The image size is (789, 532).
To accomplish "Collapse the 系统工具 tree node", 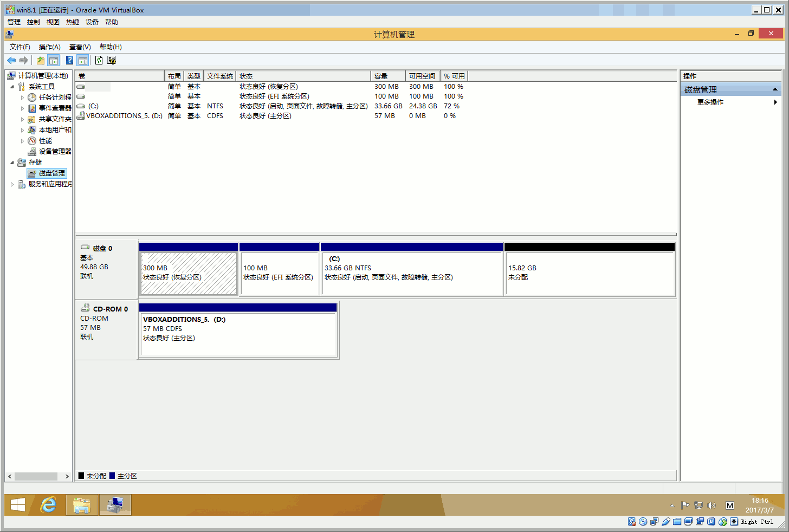I will [x=12, y=87].
